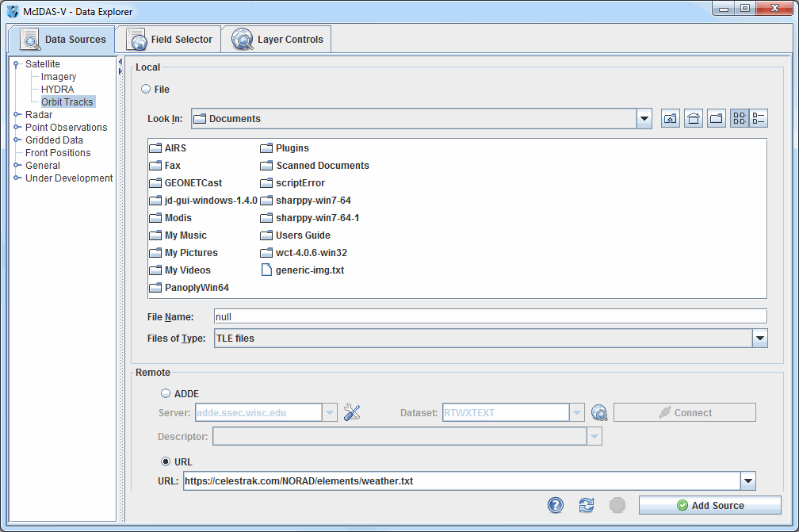Click the blue Help question mark icon
Image resolution: width=799 pixels, height=532 pixels.
pyautogui.click(x=556, y=505)
